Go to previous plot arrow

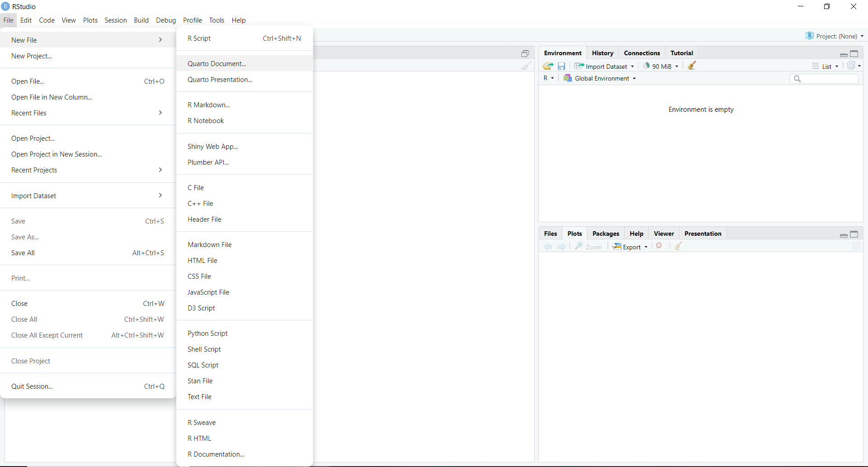548,247
